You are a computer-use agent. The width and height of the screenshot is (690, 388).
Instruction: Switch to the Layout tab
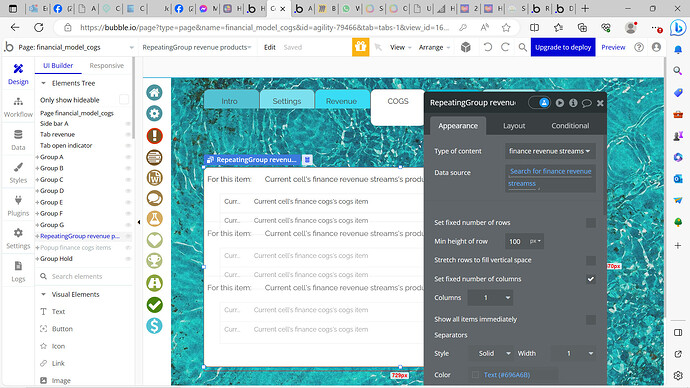tap(514, 126)
